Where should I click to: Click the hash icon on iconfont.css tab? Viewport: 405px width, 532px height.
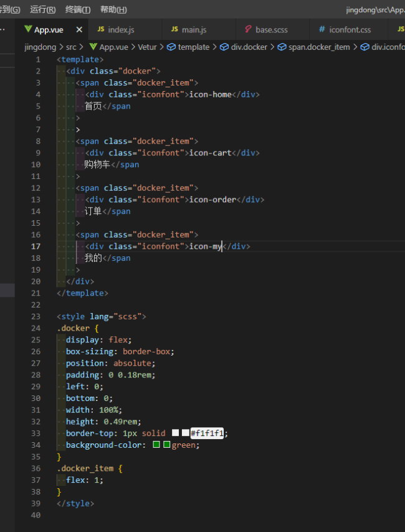(322, 29)
